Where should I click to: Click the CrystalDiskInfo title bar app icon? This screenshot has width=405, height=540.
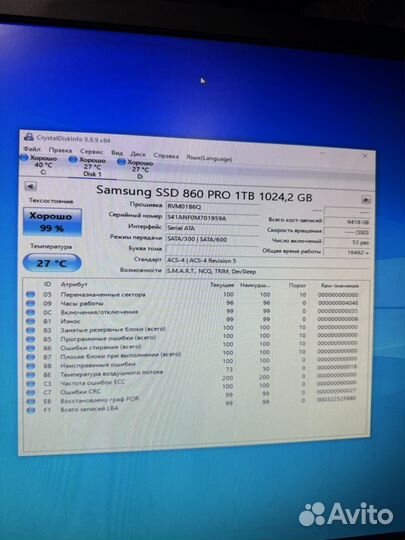(29, 137)
